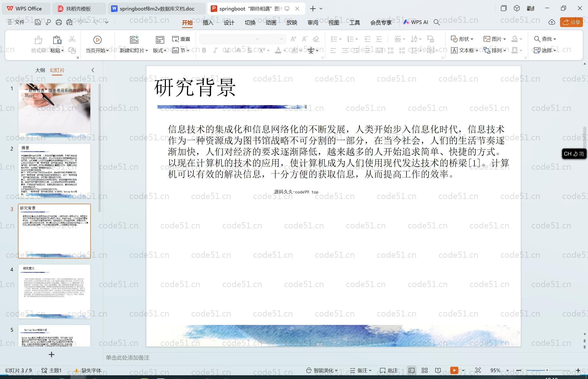This screenshot has width=588, height=379.
Task: Select slide 4 研究意义 thumbnail
Action: 54,291
